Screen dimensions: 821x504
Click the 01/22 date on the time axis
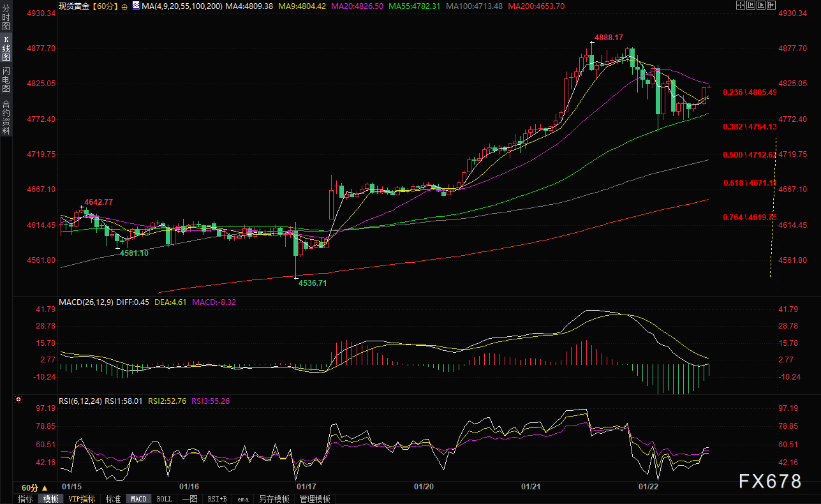[x=649, y=486]
